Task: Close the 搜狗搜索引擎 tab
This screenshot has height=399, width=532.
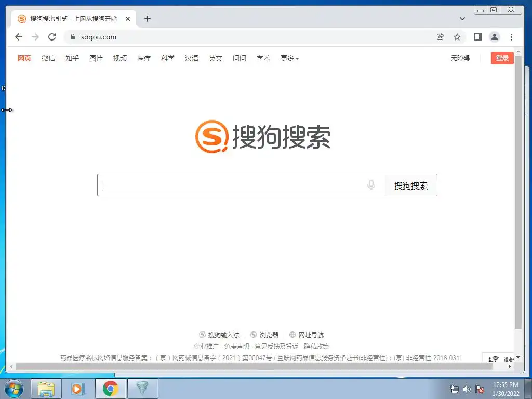Action: pos(128,19)
